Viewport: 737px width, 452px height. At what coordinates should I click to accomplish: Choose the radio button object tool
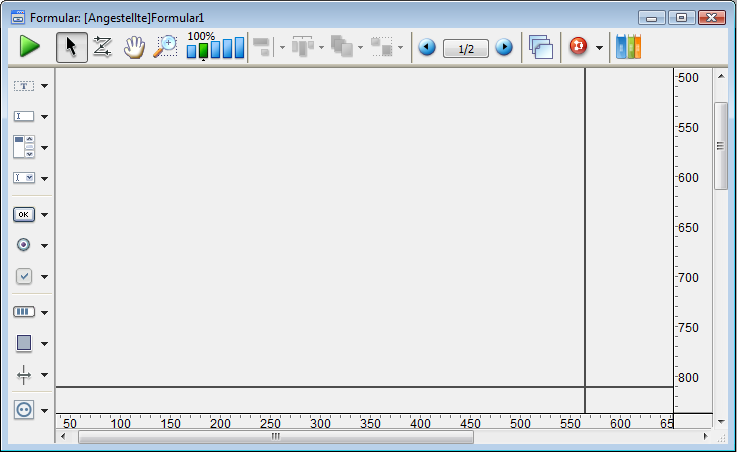(24, 245)
